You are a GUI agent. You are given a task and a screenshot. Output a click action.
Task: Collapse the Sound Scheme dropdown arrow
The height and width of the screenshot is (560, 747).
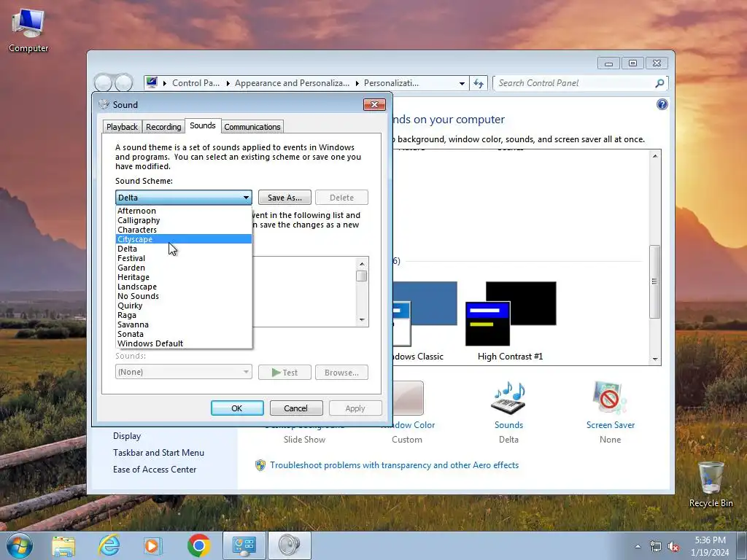point(246,197)
